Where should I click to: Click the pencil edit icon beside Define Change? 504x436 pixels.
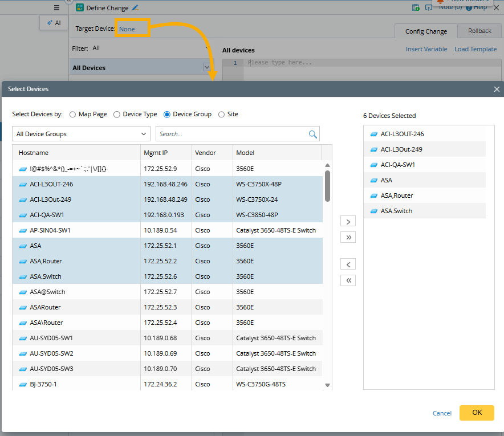pyautogui.click(x=135, y=8)
